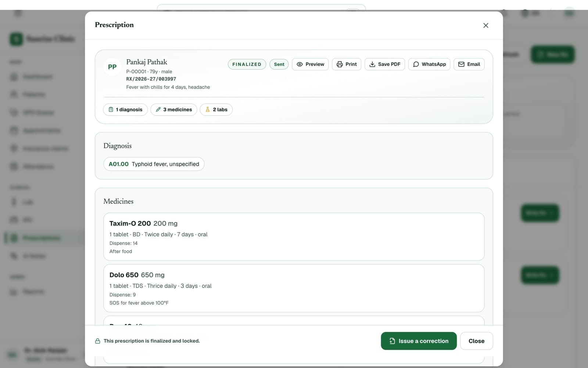Click the Taxim-O 200 medicine name
The height and width of the screenshot is (368, 588).
tap(130, 223)
